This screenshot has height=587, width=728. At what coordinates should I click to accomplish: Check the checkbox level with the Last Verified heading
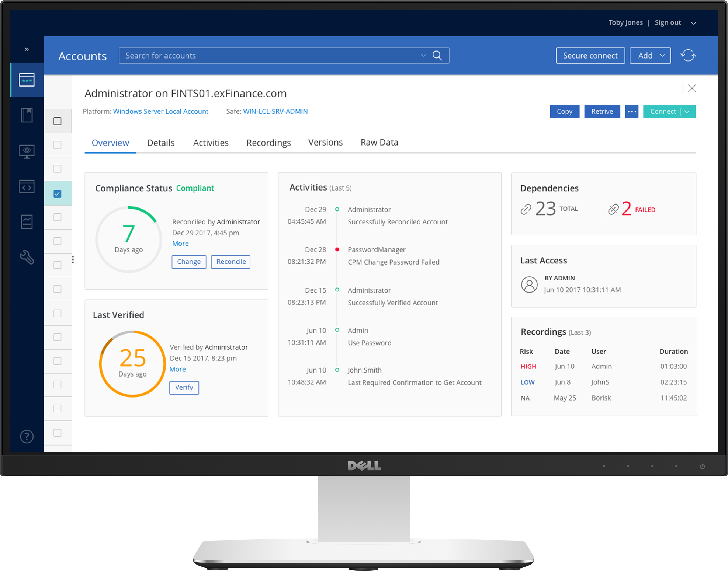coord(58,313)
